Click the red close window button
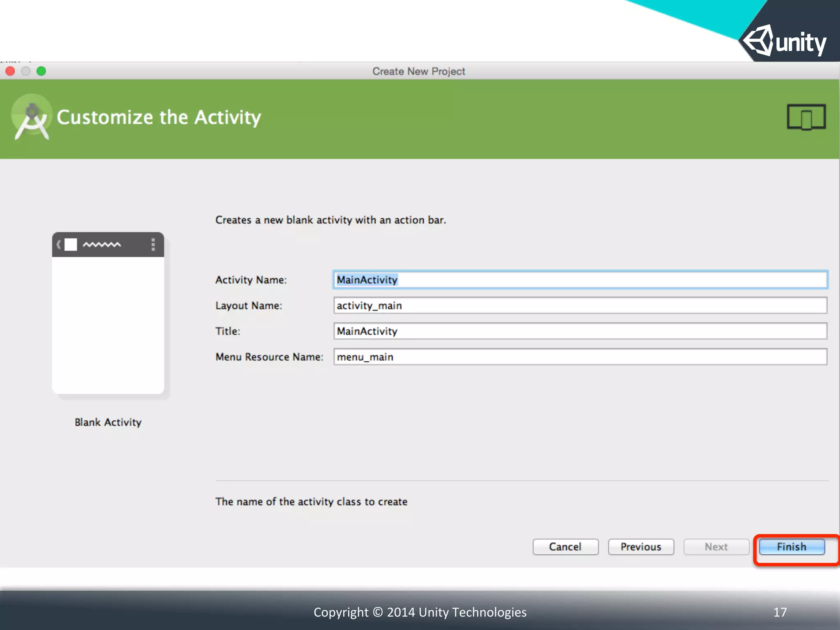This screenshot has height=630, width=840. point(10,71)
